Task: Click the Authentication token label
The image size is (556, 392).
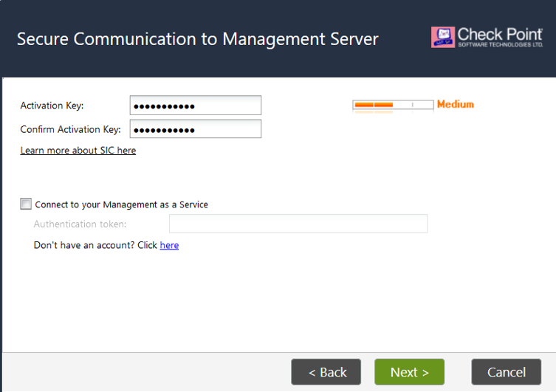Action: click(x=80, y=224)
